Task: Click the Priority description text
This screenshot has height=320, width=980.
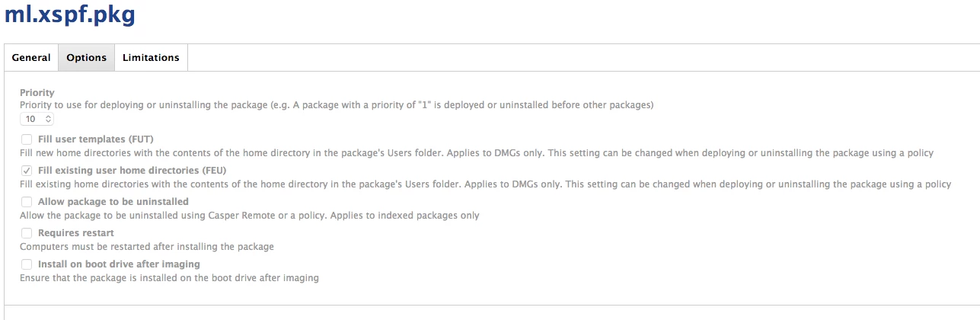Action: point(337,104)
